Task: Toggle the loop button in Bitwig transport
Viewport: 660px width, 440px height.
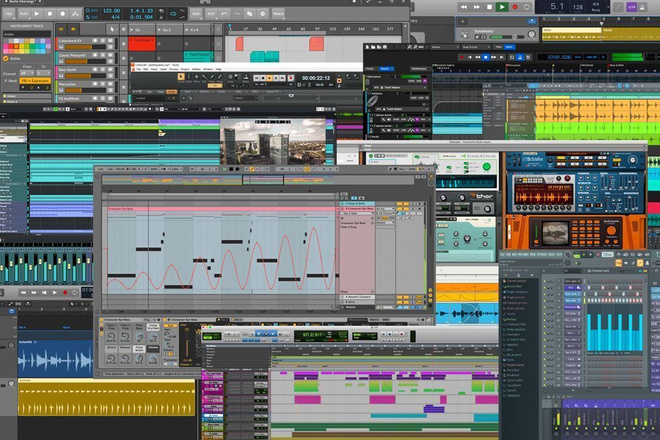Action: (x=173, y=14)
